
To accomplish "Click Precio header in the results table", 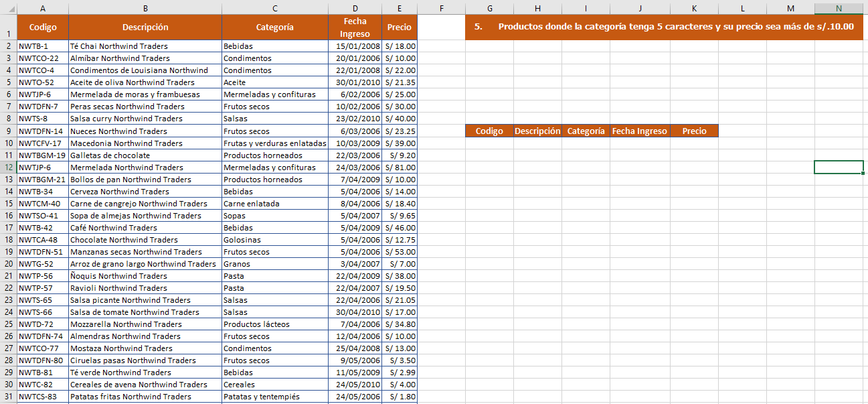I will [694, 131].
